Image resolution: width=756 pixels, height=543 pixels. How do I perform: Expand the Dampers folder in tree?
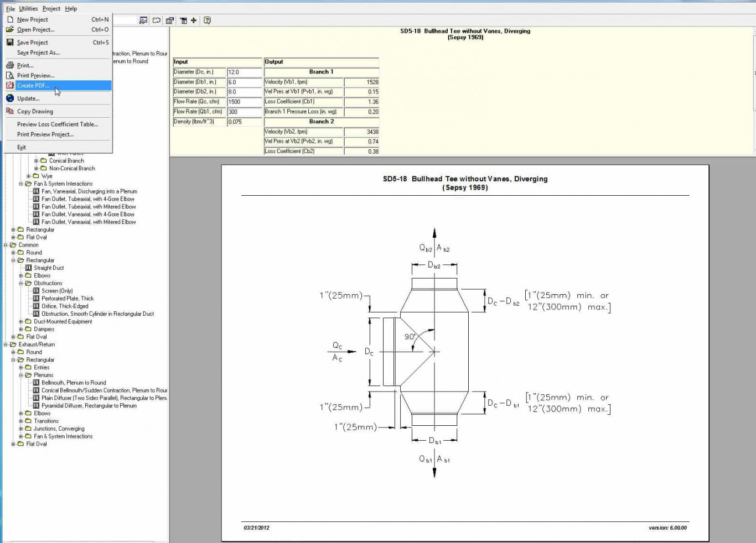click(21, 329)
